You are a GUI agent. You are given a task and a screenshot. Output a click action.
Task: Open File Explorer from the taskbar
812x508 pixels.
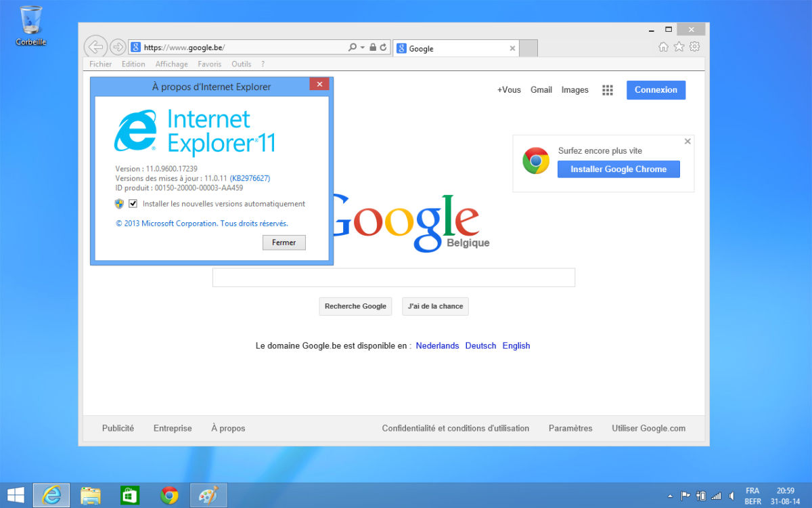pyautogui.click(x=91, y=495)
